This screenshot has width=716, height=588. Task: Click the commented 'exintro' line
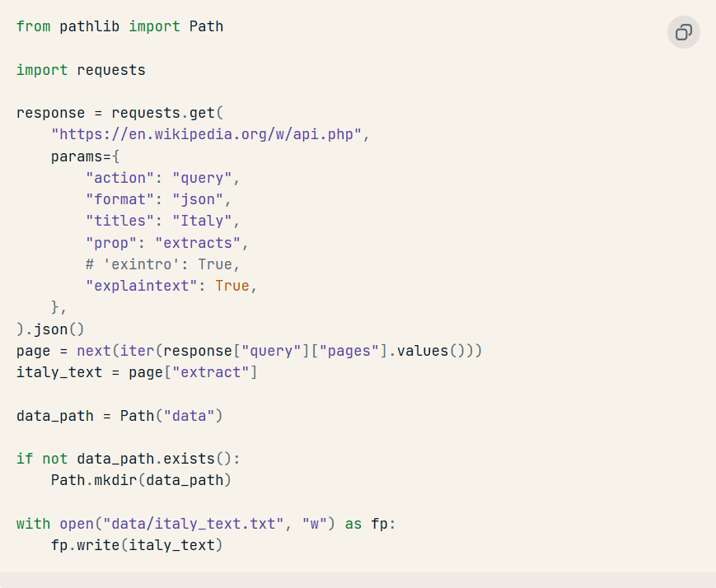click(162, 264)
